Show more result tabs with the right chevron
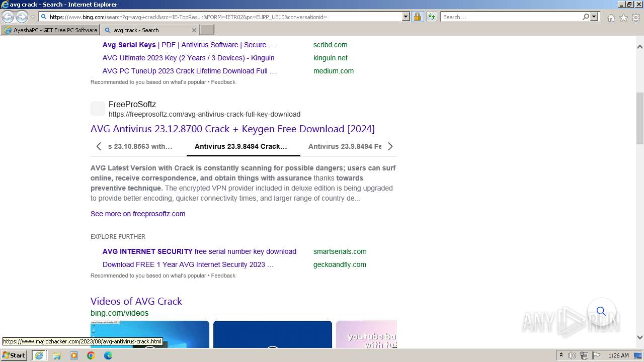Viewport: 644px width, 362px height. click(390, 146)
